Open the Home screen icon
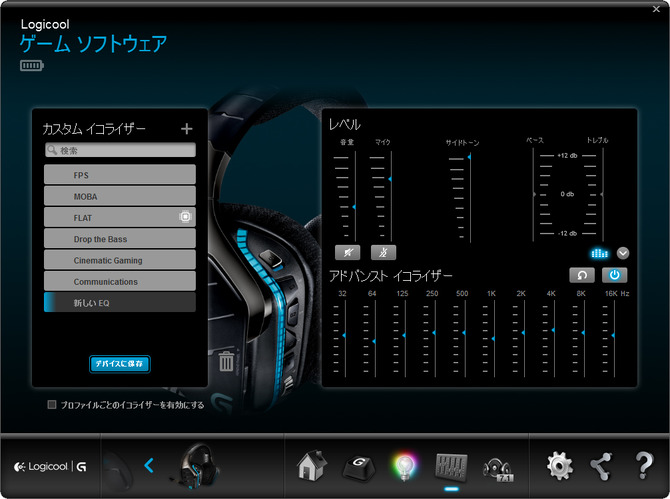Image resolution: width=670 pixels, height=499 pixels. tap(312, 465)
